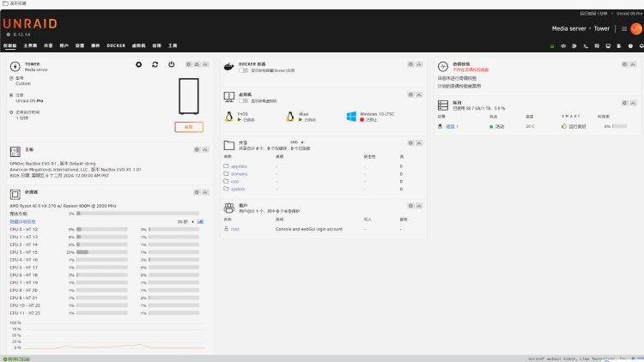Collapse the virtual machines panel chevron
The height and width of the screenshot is (362, 644).
(x=419, y=95)
